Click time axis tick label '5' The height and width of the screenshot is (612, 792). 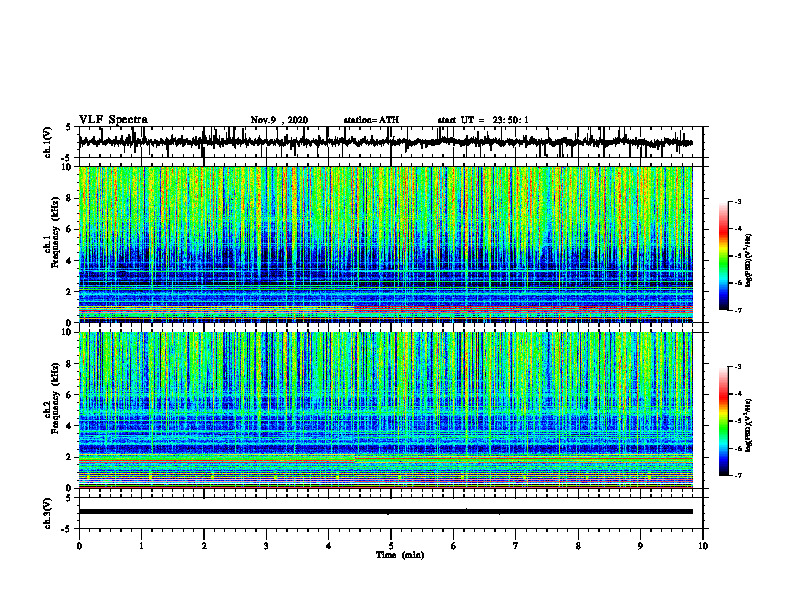(391, 546)
